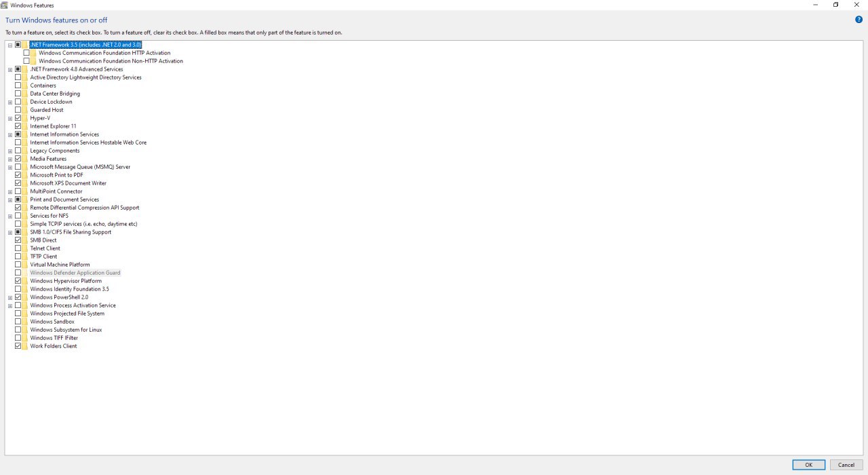Click the Cancel button
This screenshot has height=475, width=868.
coord(846,465)
